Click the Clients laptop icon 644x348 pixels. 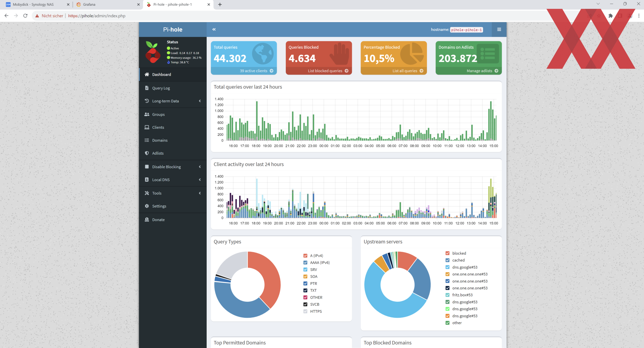click(147, 127)
